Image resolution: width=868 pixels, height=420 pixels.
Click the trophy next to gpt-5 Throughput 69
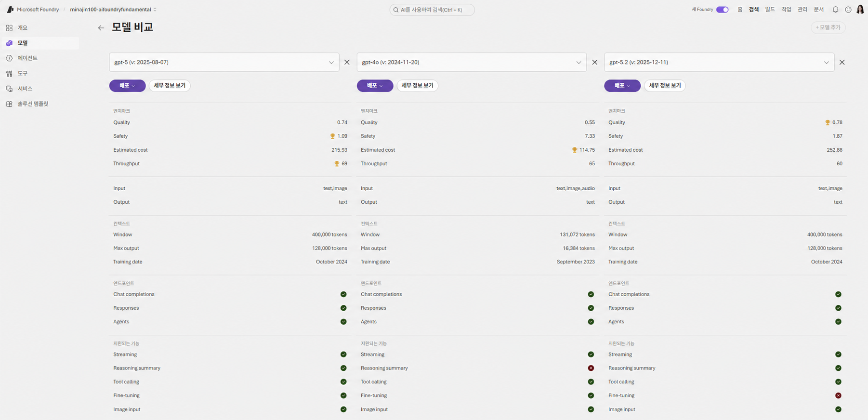337,164
